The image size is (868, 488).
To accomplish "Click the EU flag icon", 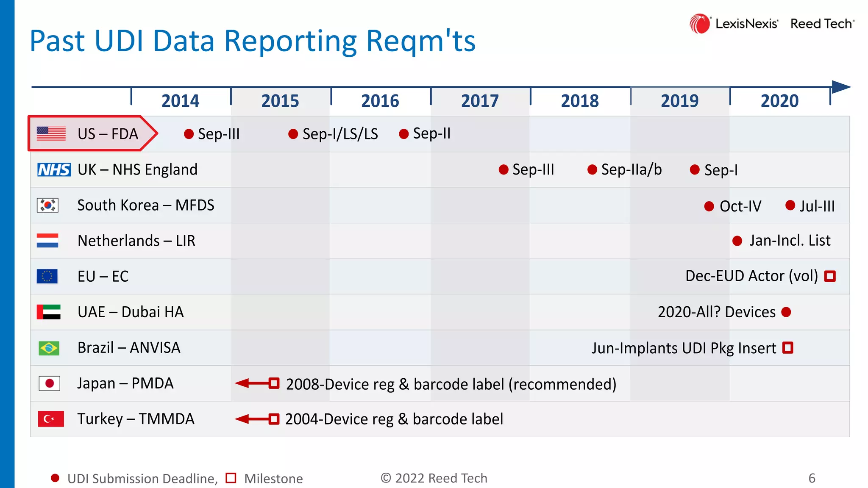I will [x=47, y=276].
